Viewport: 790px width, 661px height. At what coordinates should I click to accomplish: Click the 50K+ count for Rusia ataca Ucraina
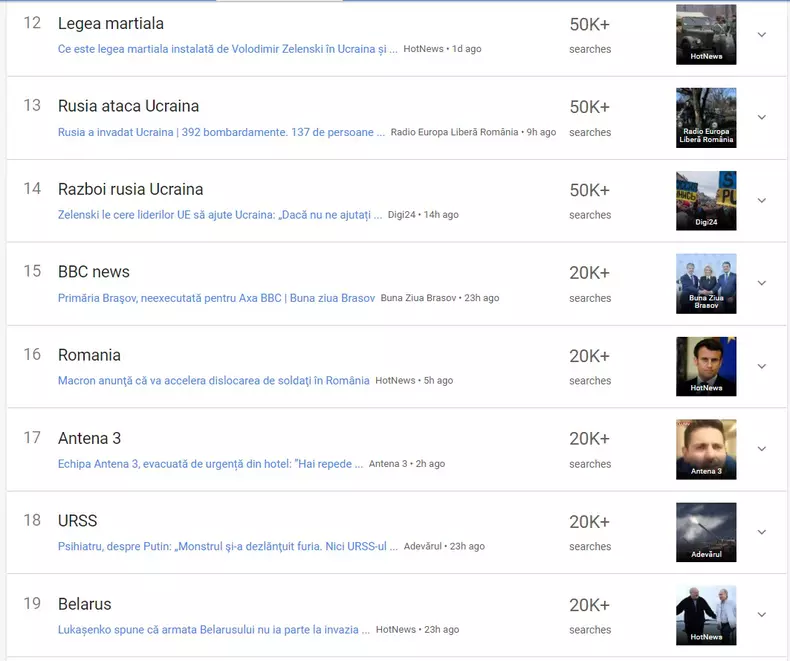[x=589, y=107]
